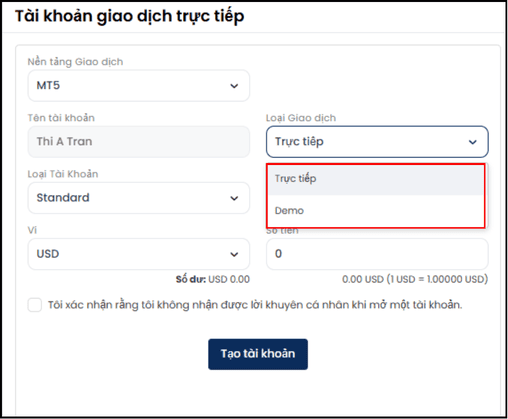This screenshot has width=508, height=419.
Task: Select Demo option in dropdown list
Action: pyautogui.click(x=376, y=211)
